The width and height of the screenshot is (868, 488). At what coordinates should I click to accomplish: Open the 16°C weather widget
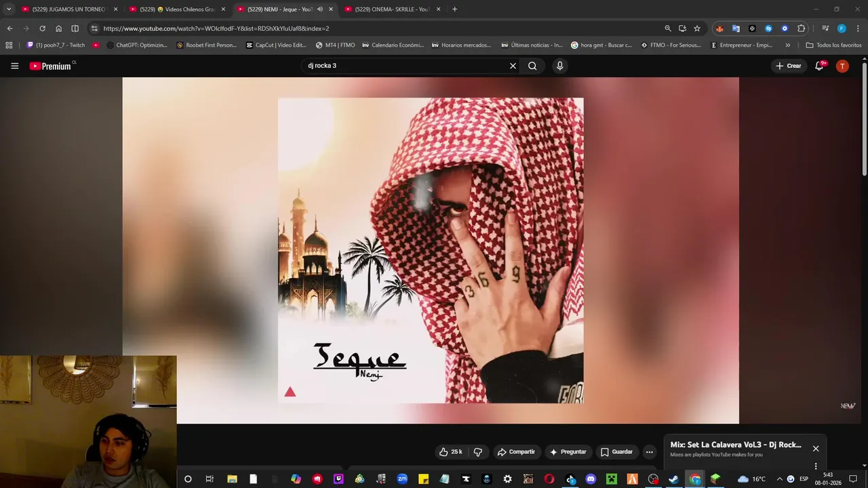pos(751,479)
